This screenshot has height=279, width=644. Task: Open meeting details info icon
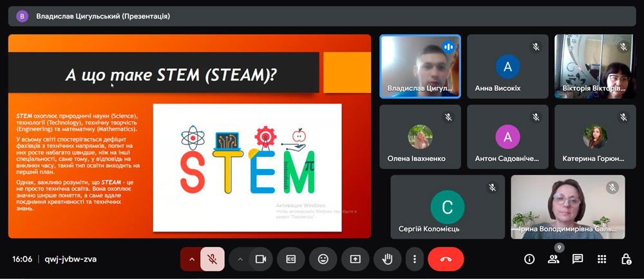[x=529, y=259]
